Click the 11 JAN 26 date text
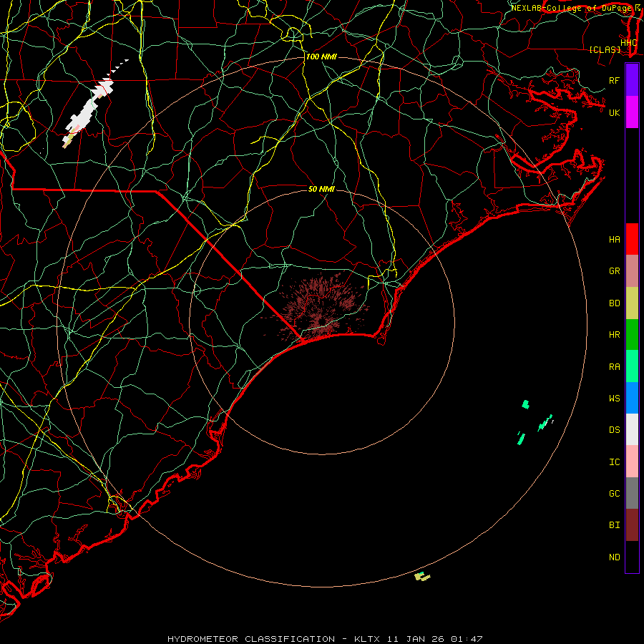The height and width of the screenshot is (644, 644). (415, 639)
